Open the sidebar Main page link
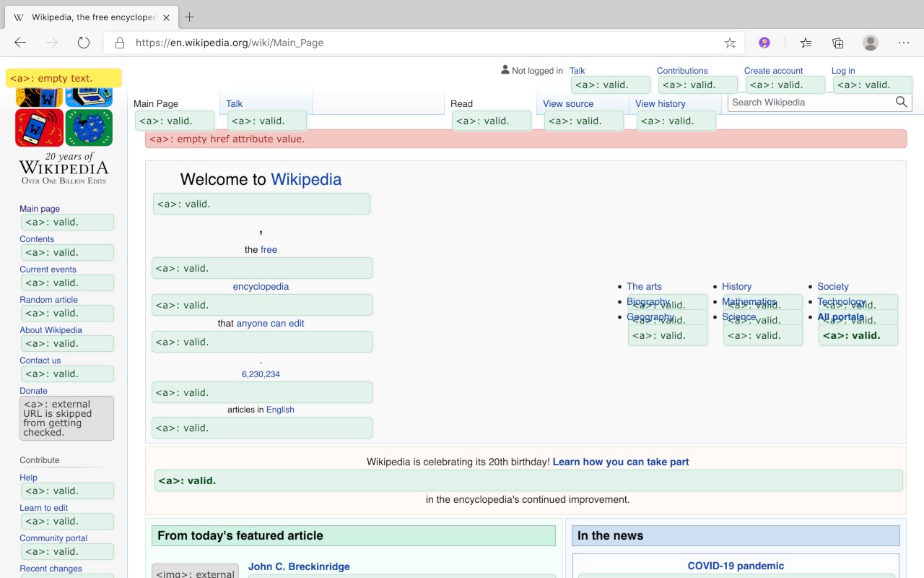The image size is (924, 578). click(40, 209)
